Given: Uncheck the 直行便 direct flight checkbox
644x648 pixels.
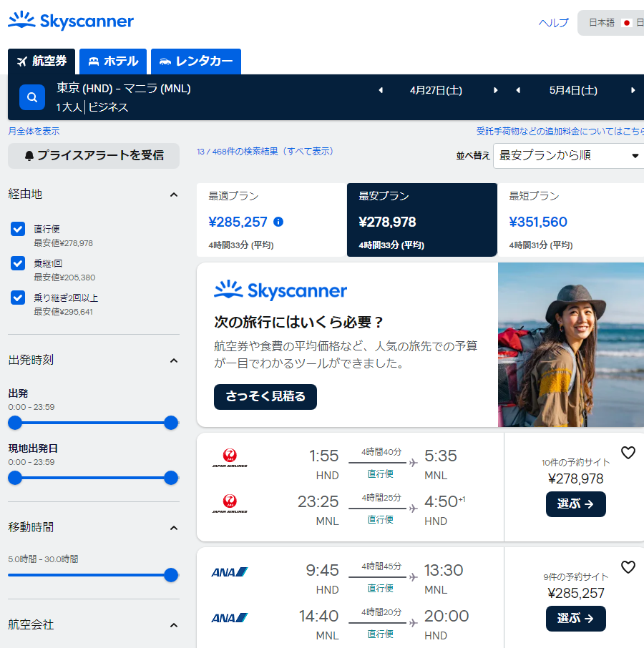Looking at the screenshot, I should point(18,229).
